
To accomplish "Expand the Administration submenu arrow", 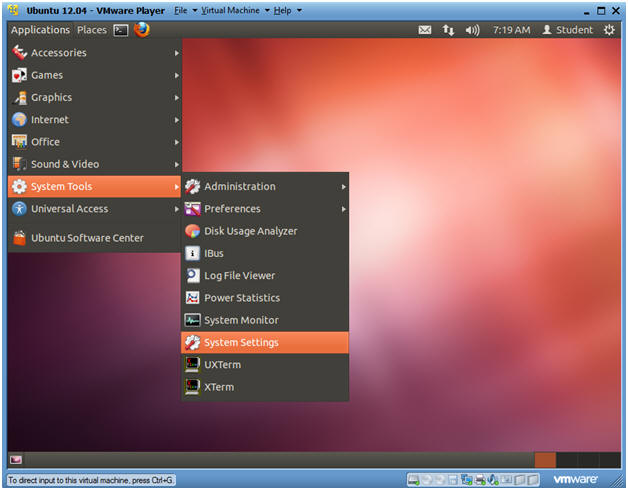I will click(344, 187).
